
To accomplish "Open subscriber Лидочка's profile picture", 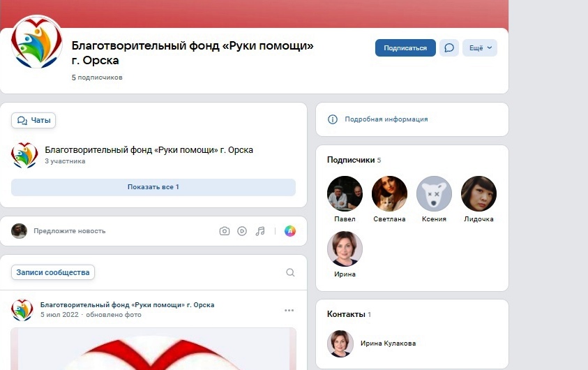I will pyautogui.click(x=479, y=193).
